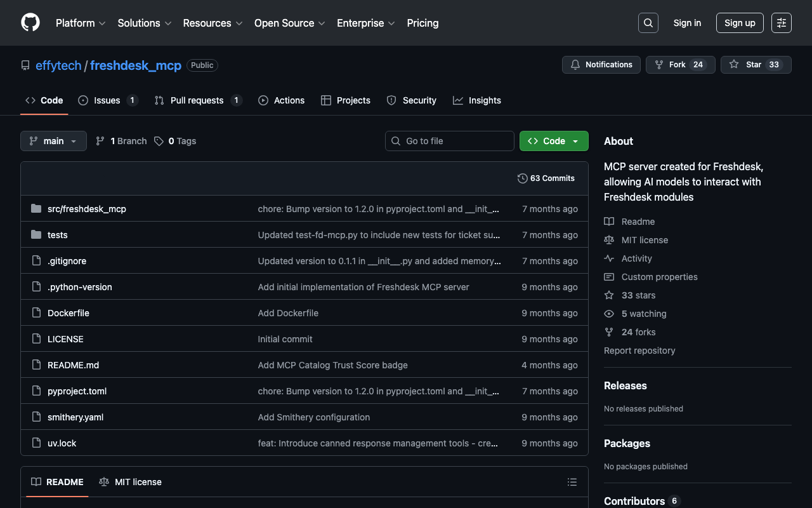
Task: Open the Pull requests tab
Action: (x=197, y=100)
